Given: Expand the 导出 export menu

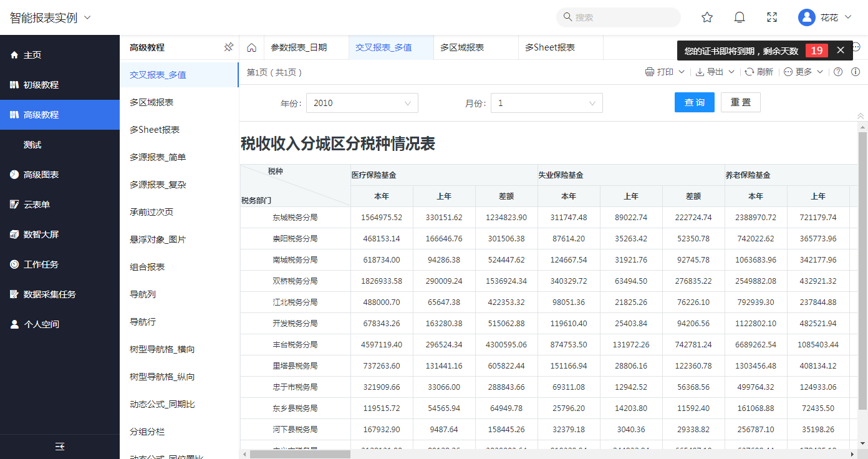Looking at the screenshot, I should click(x=715, y=72).
